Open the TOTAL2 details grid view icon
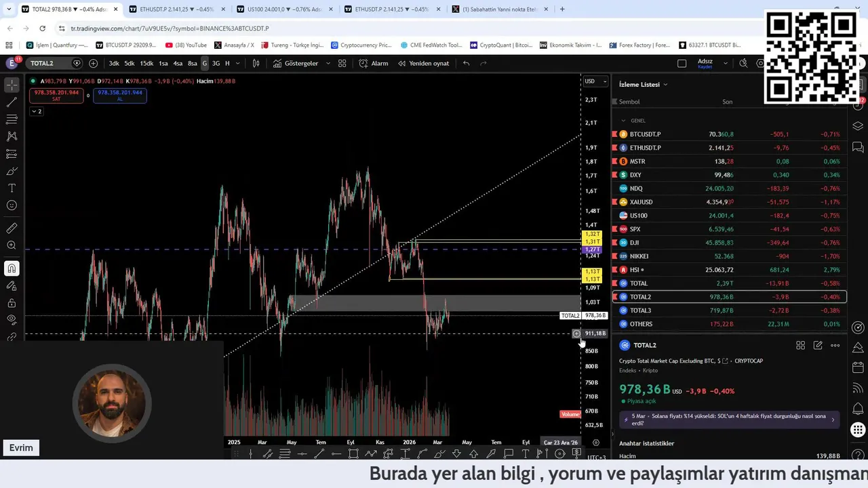The width and height of the screenshot is (868, 488). click(800, 345)
